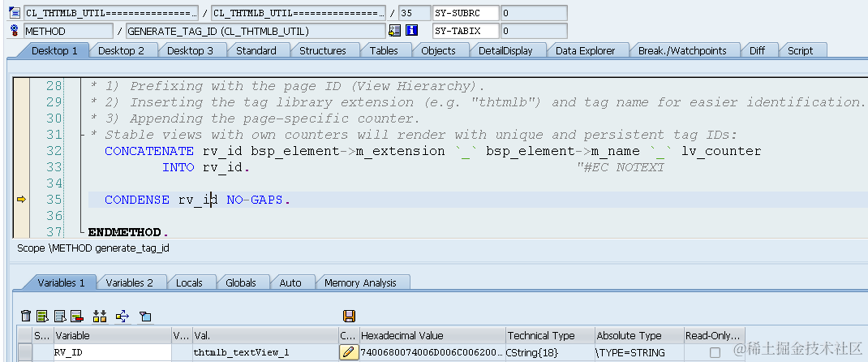Click the Hexadecimal Value column header
Image resolution: width=868 pixels, height=362 pixels.
pyautogui.click(x=432, y=335)
